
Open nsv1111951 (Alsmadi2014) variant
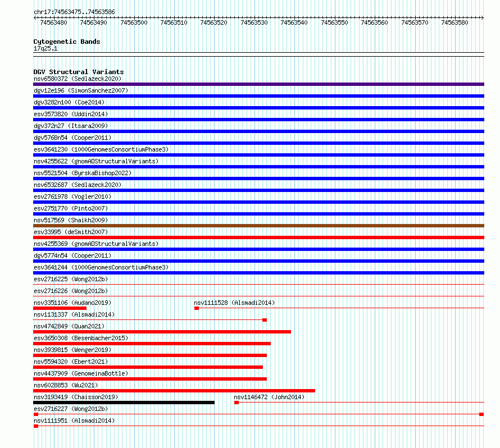[x=74, y=420]
